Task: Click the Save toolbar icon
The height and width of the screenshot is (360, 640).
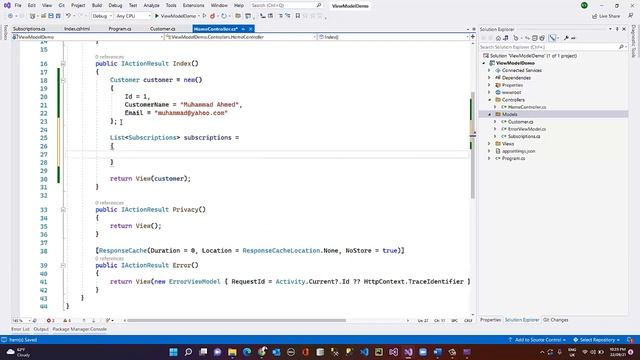Action: 51,16
